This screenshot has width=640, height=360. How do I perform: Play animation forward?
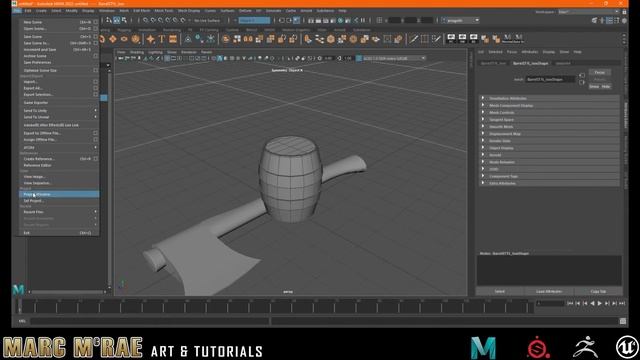[x=600, y=303]
